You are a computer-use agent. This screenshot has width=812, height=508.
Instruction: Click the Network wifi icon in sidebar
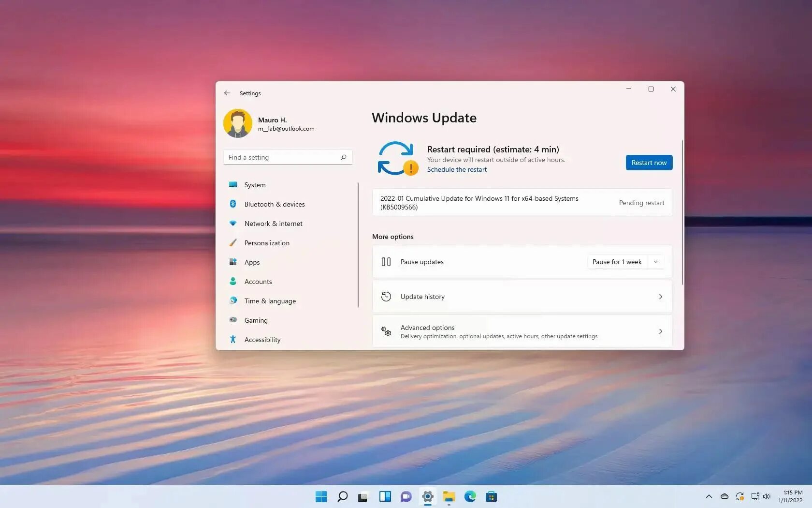(233, 223)
